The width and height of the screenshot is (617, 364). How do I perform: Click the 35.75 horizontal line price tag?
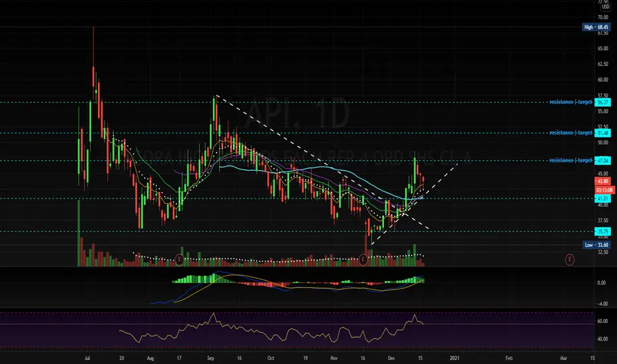[x=602, y=232]
